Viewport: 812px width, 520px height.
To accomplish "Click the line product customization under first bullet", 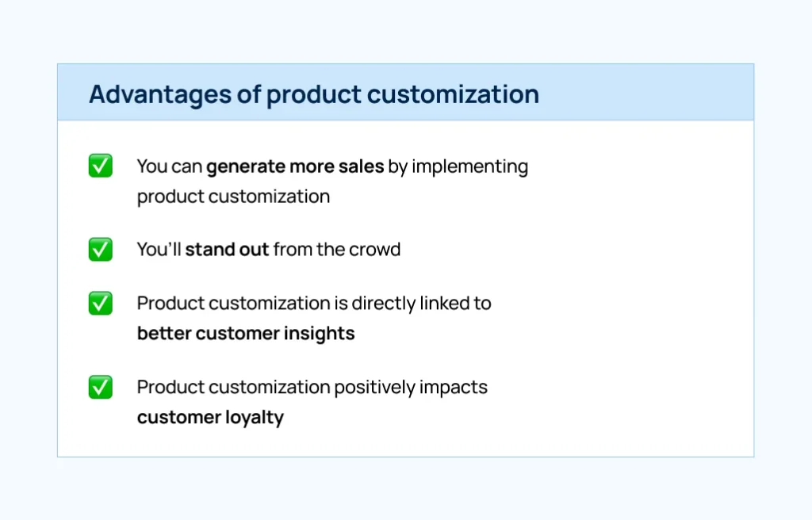I will tap(234, 197).
